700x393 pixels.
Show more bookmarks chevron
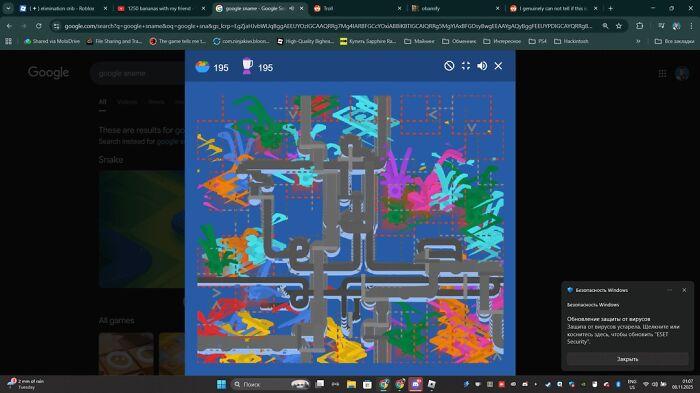click(x=638, y=41)
